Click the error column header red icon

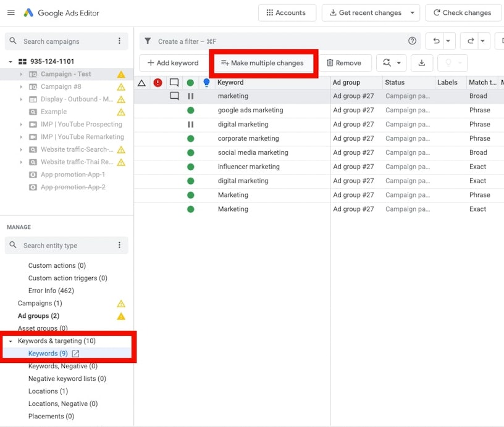click(158, 83)
